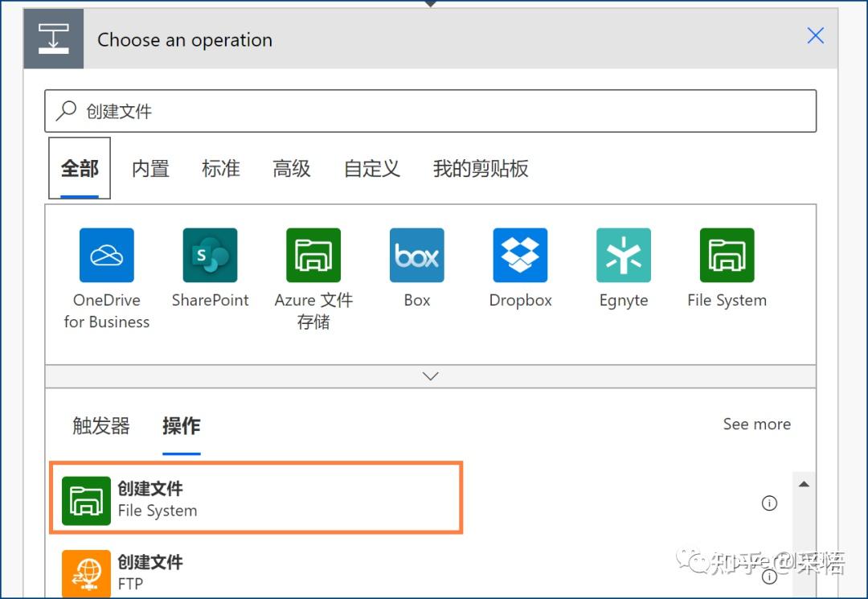Image resolution: width=868 pixels, height=599 pixels.
Task: Click the FTP 创建文件 action icon
Action: pos(86,573)
